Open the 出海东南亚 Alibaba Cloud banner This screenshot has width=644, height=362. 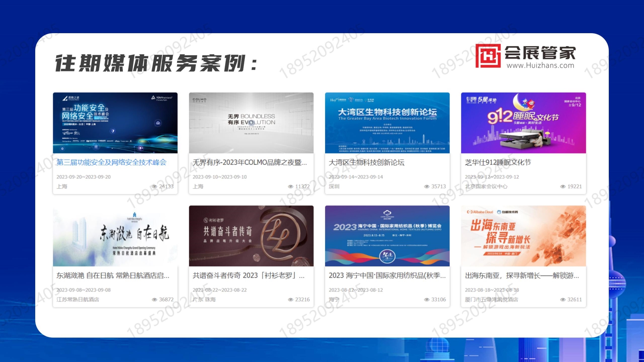click(523, 236)
